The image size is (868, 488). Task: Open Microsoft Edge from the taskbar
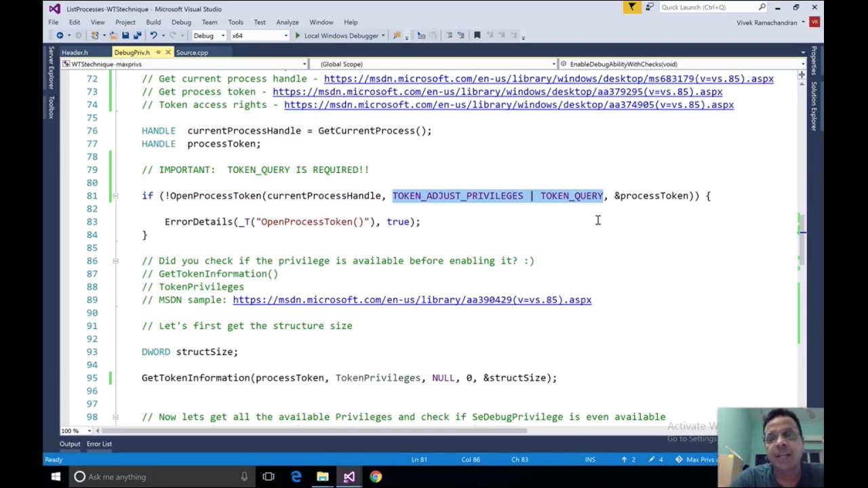(296, 476)
